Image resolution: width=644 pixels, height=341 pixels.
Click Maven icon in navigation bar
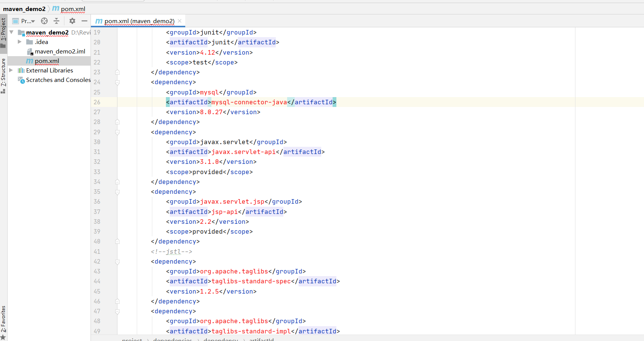pyautogui.click(x=56, y=8)
